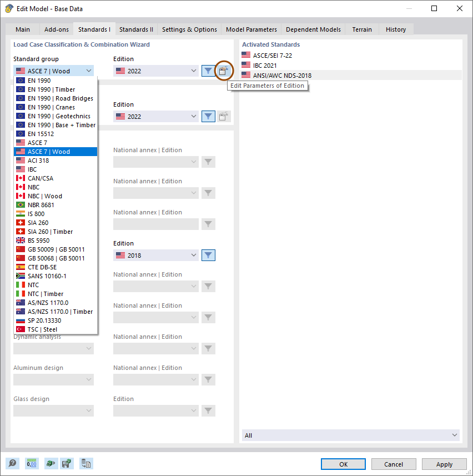Open Edit Parameters of Edition for ASCE 7

click(223, 71)
